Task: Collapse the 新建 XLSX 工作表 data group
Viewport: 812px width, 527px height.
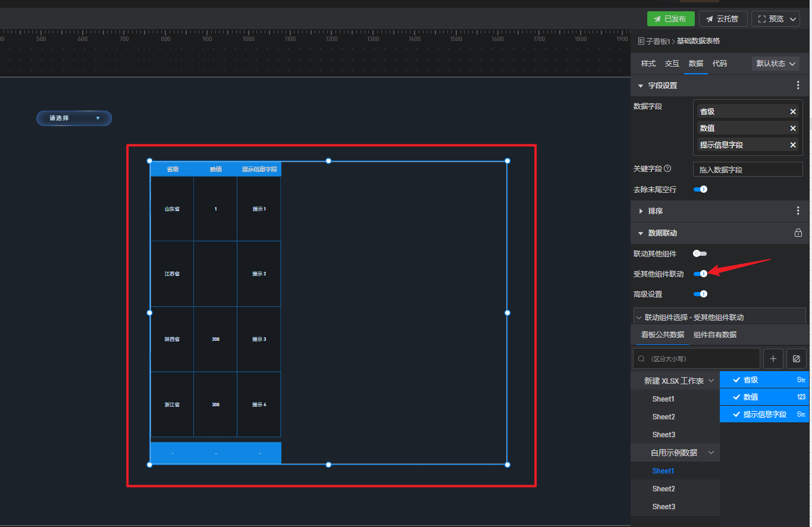Action: point(711,381)
